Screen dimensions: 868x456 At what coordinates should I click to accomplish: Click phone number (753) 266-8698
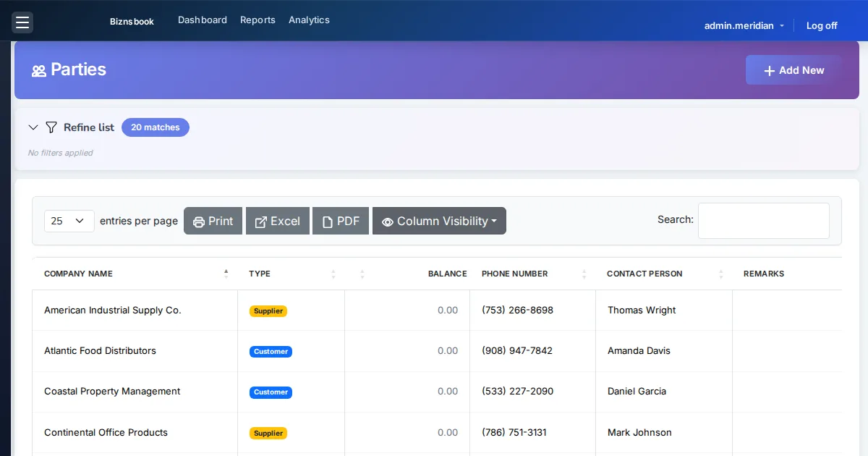[517, 311]
